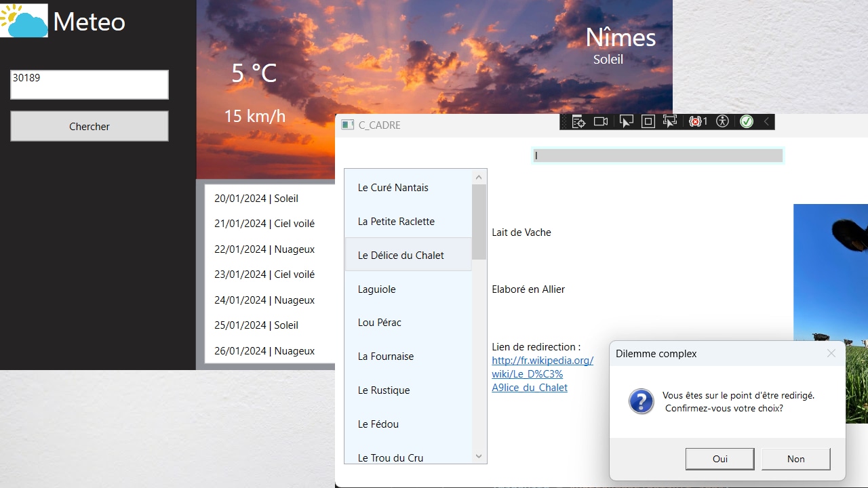Click the blue question mark dialog icon
Screen dimensions: 868x488
[x=641, y=401]
